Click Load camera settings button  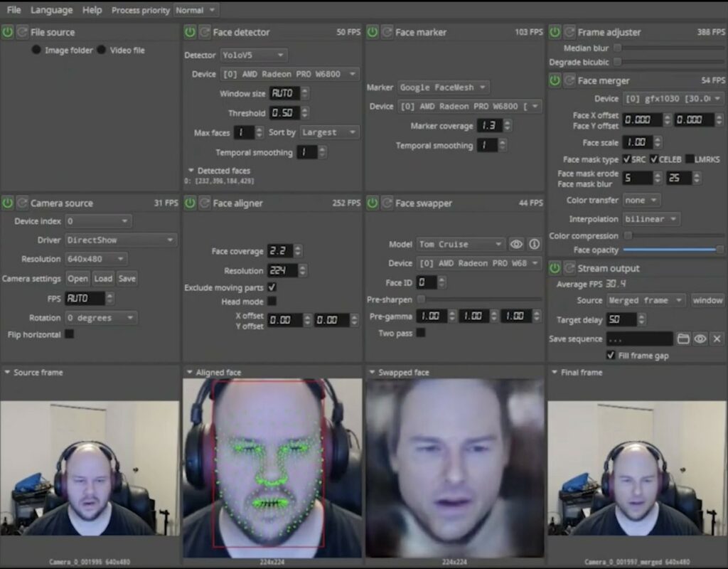(x=103, y=279)
